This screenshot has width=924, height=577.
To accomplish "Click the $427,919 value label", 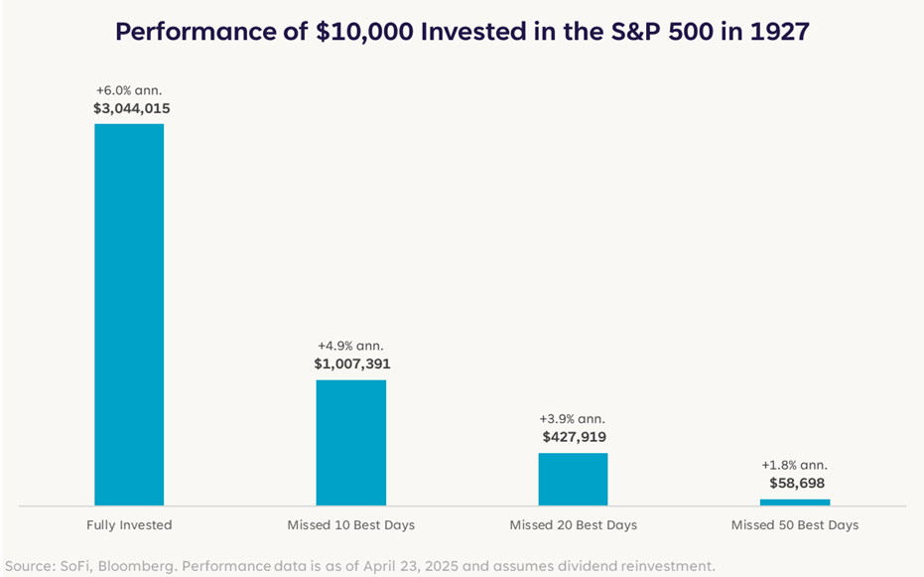I will click(574, 437).
